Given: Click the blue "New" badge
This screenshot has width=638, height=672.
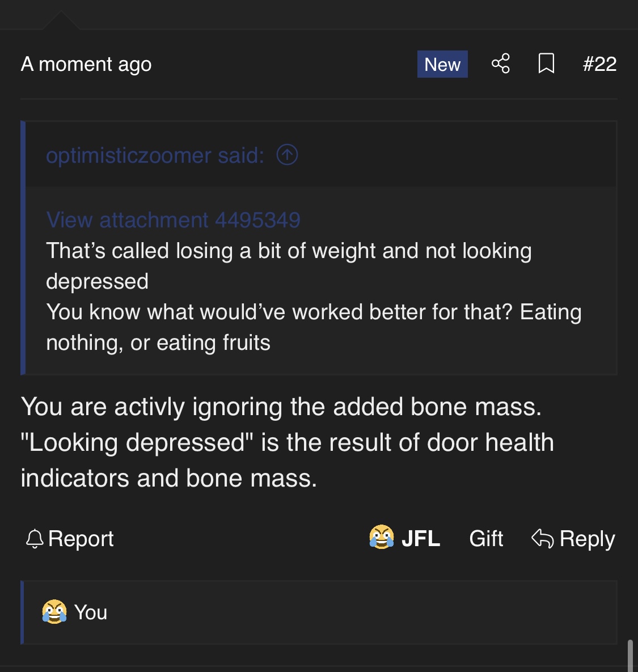Looking at the screenshot, I should pyautogui.click(x=442, y=64).
